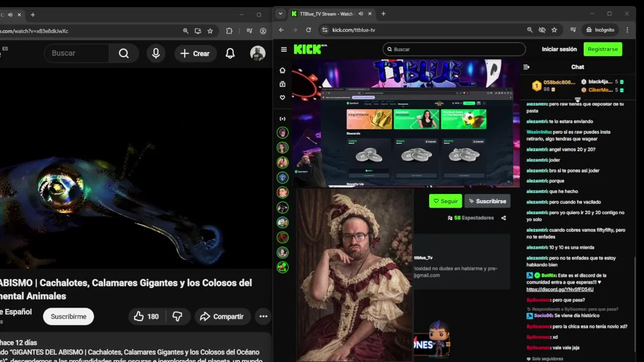Bookmark the YouTube page with star icon
The height and width of the screenshot is (362, 644).
(x=210, y=31)
